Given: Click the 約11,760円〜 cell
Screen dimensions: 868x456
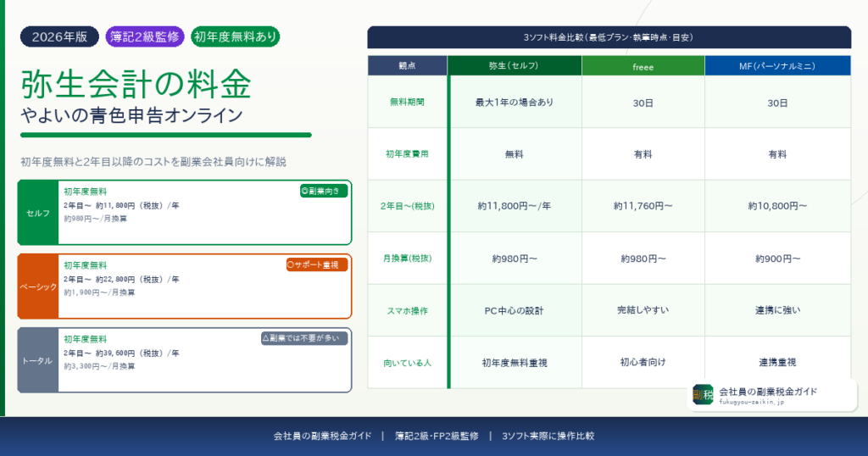Looking at the screenshot, I should 643,206.
